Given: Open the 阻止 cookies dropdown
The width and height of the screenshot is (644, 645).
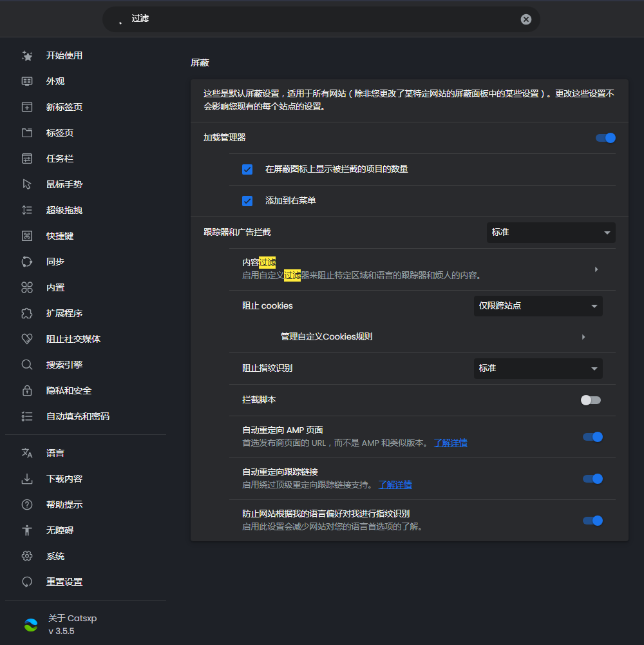Looking at the screenshot, I should point(538,306).
